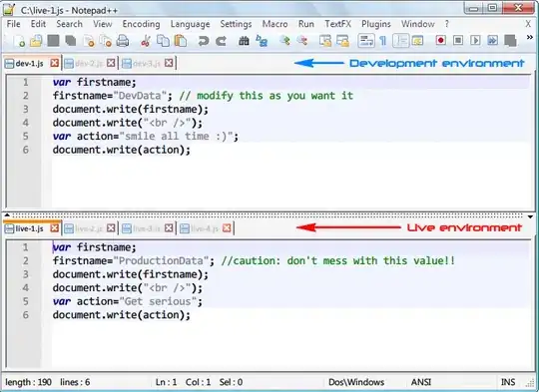Open the Encoding menu
This screenshot has height=392, width=539.
[142, 24]
